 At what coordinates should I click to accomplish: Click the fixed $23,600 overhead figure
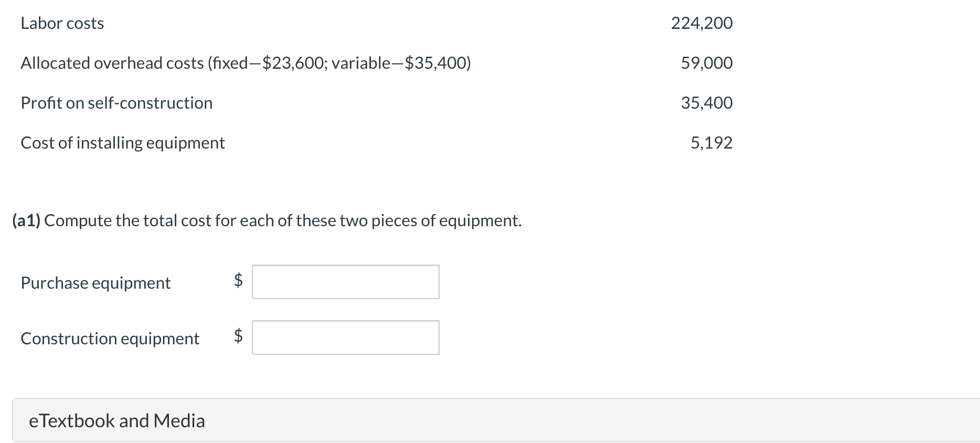tap(293, 63)
